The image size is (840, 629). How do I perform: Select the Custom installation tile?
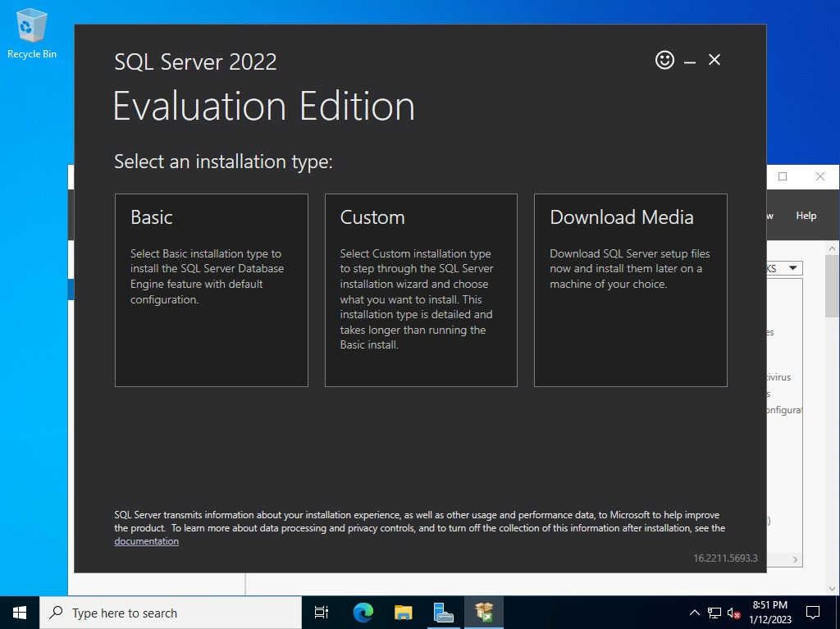(x=421, y=289)
